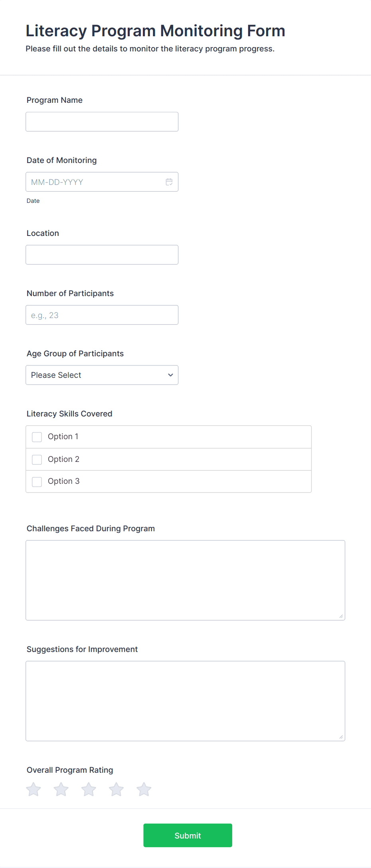Viewport: 371px width, 868px height.
Task: Click into the Location text field
Action: click(102, 255)
